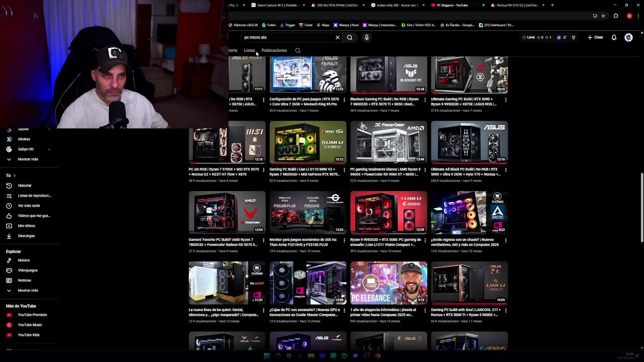The height and width of the screenshot is (362, 644).
Task: Open the Weezyx | Panel bookmark
Action: pyautogui.click(x=346, y=25)
